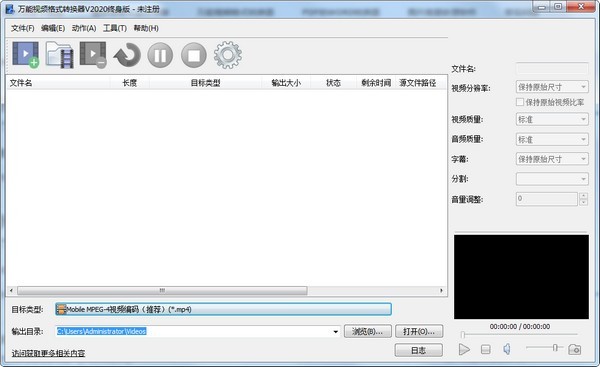600x367 pixels.
Task: Click the 长度 column header
Action: click(130, 83)
